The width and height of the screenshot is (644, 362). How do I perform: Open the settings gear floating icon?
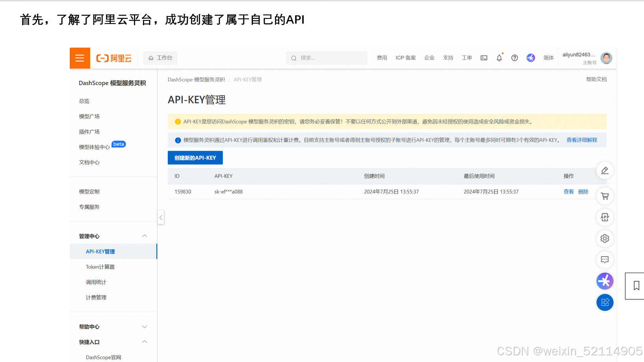pos(605,238)
